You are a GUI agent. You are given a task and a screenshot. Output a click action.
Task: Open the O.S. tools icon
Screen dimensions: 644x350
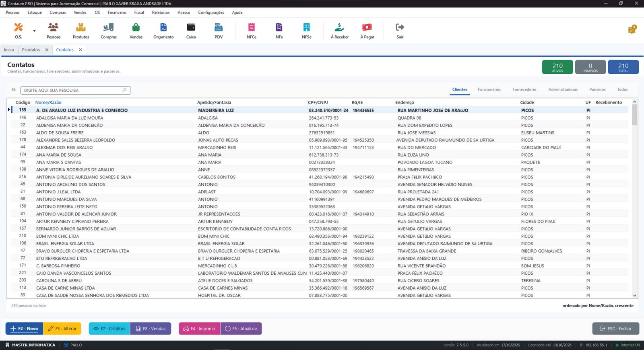(19, 31)
